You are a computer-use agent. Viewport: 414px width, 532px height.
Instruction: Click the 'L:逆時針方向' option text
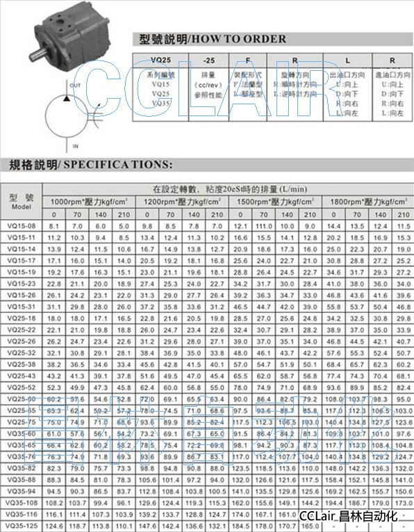tap(295, 94)
